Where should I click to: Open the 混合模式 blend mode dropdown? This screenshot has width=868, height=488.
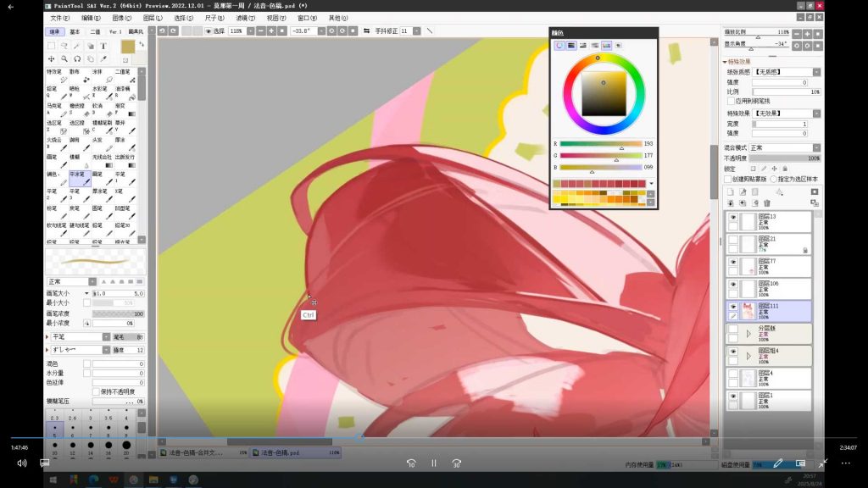pos(784,147)
